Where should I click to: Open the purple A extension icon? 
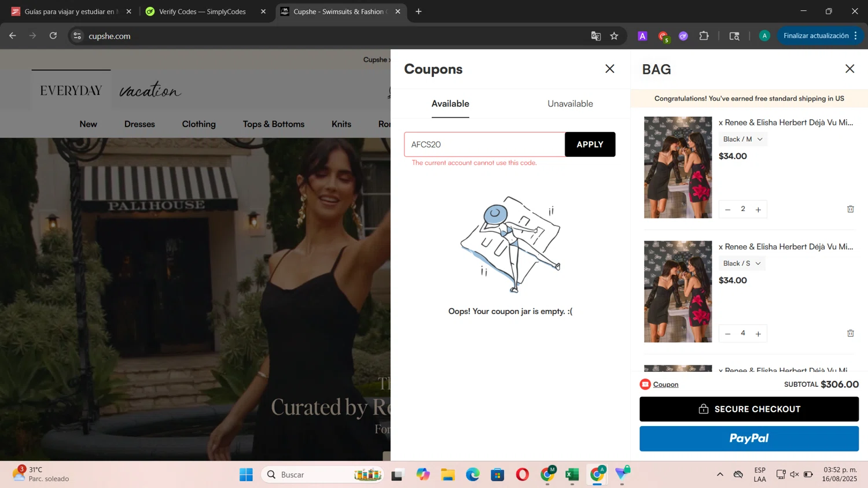coord(642,36)
